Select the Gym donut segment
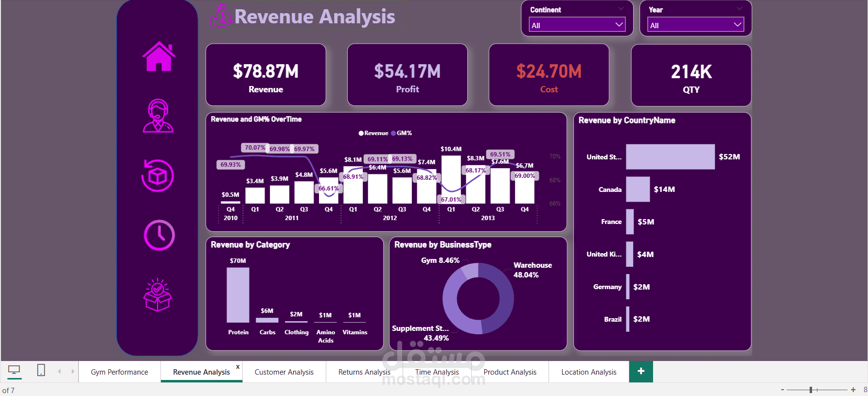 [470, 271]
